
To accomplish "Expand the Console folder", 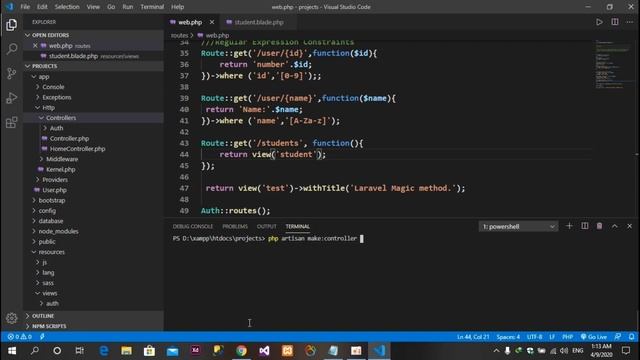I will click(x=93, y=87).
